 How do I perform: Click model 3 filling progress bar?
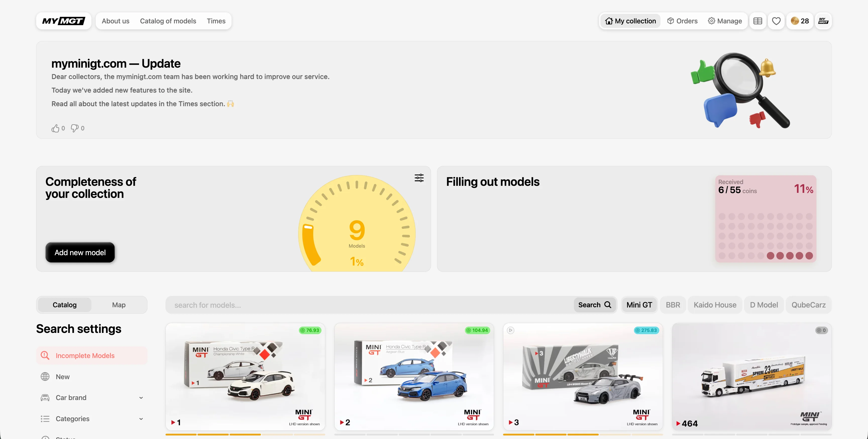(583, 435)
